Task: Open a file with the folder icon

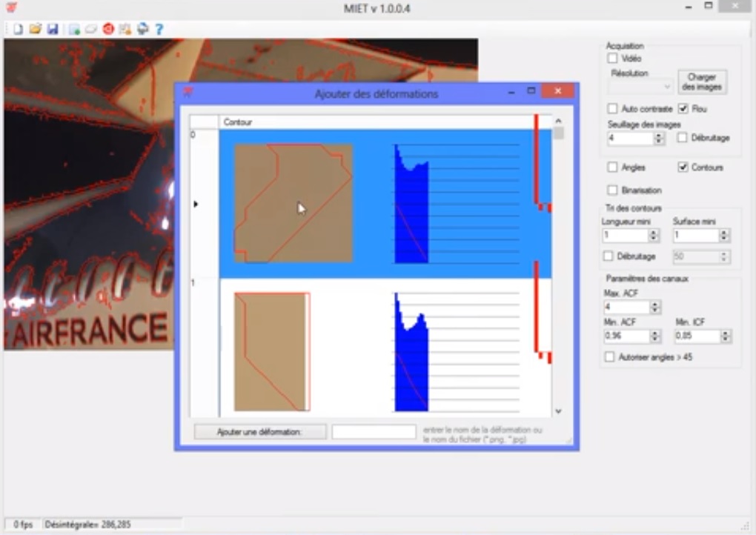Action: [35, 29]
